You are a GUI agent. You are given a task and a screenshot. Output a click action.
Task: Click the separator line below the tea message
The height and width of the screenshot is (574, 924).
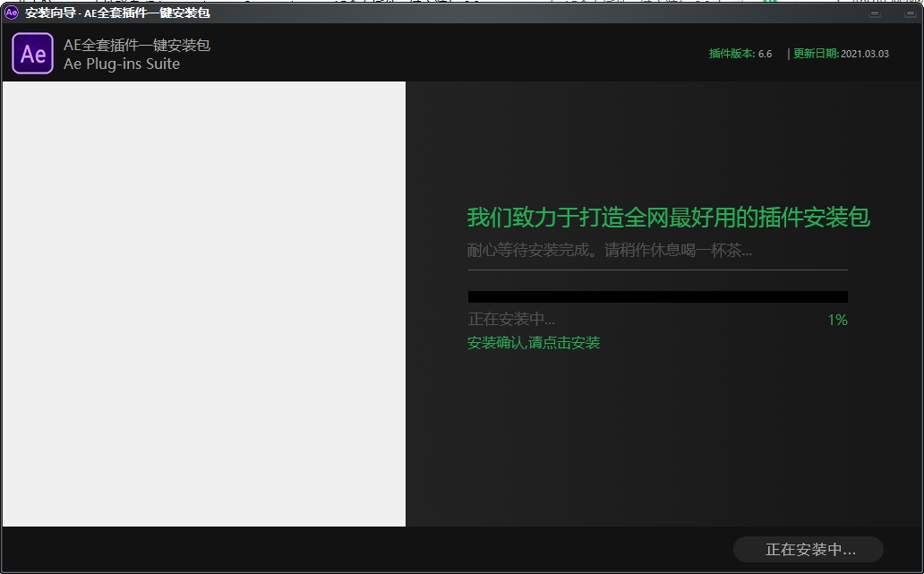[656, 269]
